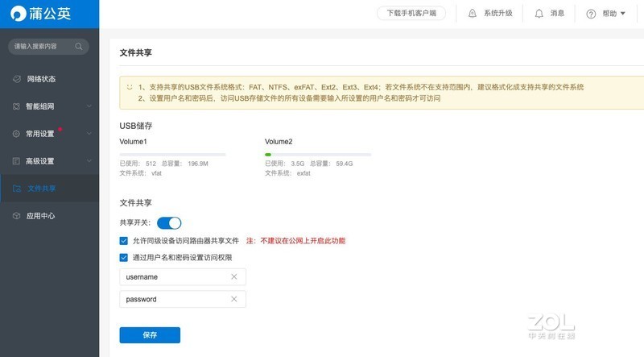Click the 智能组网 sidebar icon
Viewport: 644px width, 357px height.
pyautogui.click(x=16, y=106)
